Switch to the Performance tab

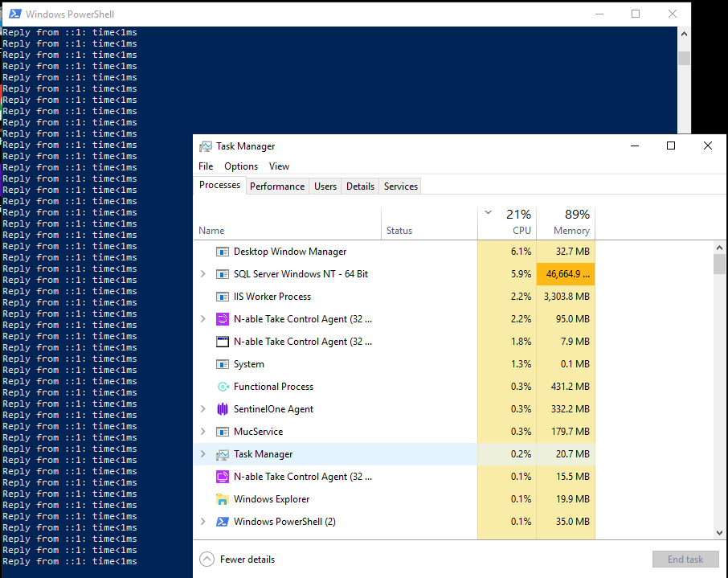(277, 187)
